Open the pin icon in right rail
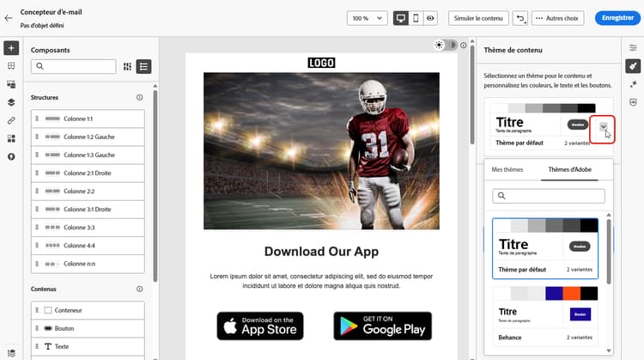The width and height of the screenshot is (644, 360). 633,84
